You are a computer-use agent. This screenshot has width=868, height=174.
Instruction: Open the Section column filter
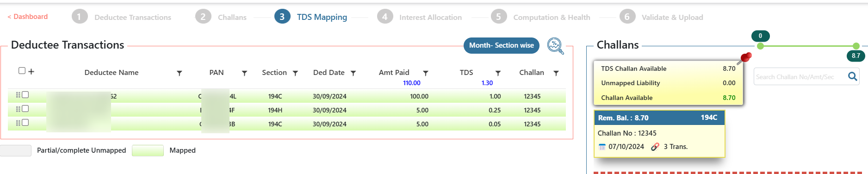click(x=295, y=73)
